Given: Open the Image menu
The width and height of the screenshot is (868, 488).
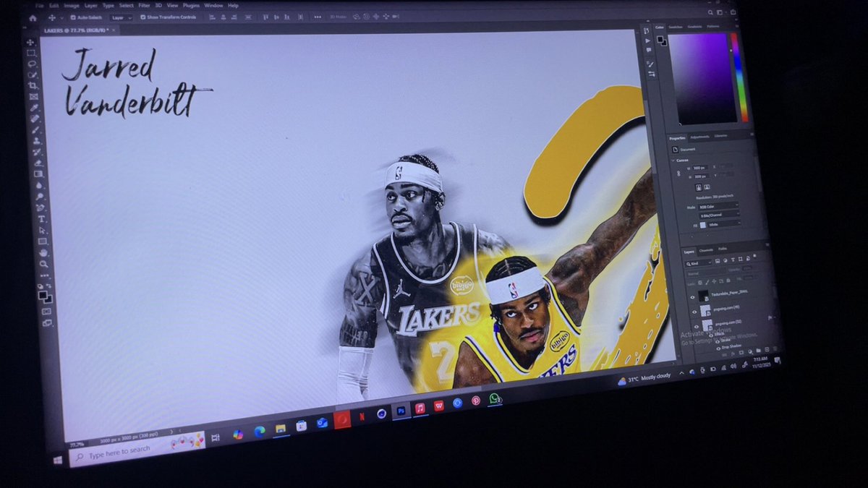Looking at the screenshot, I should 72,5.
